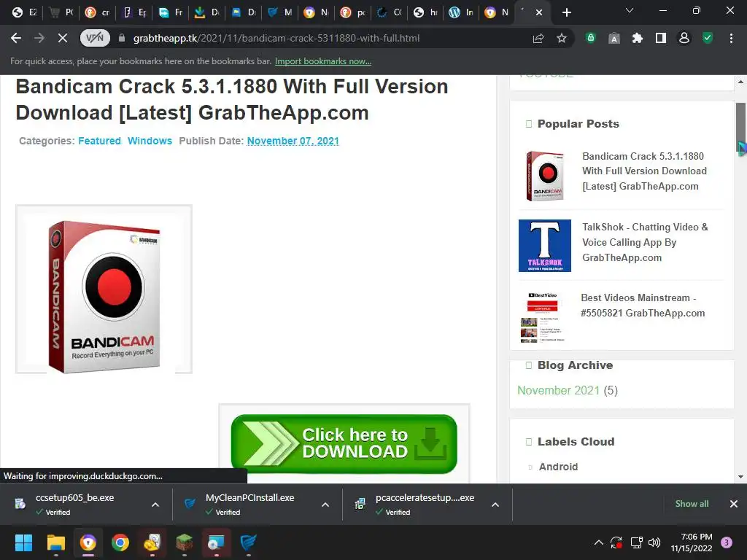Switch to the WordPress tab labeled In
747x560 pixels.
pyautogui.click(x=462, y=13)
